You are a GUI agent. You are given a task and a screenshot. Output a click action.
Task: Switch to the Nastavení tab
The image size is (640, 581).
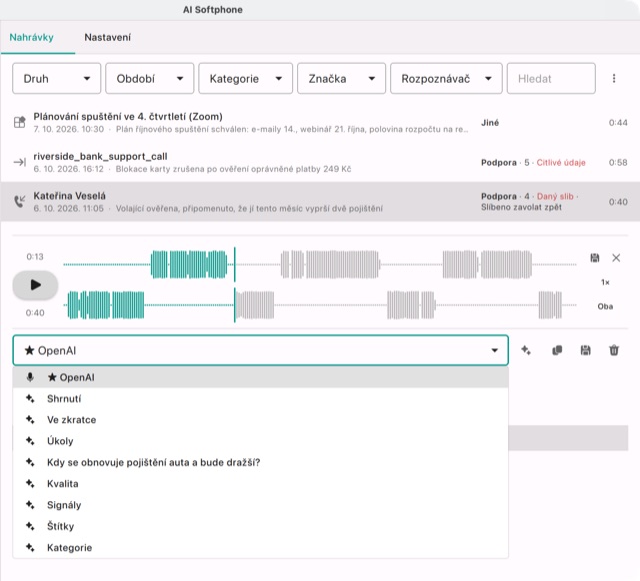[107, 37]
